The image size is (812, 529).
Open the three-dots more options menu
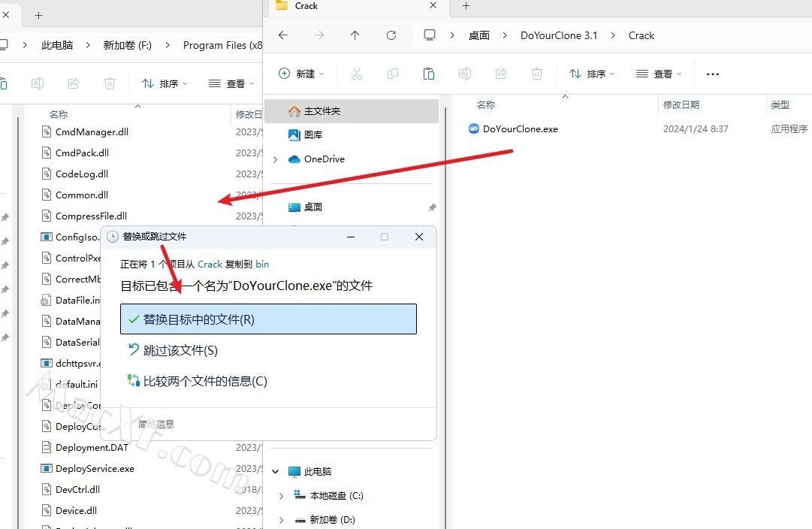click(x=713, y=74)
